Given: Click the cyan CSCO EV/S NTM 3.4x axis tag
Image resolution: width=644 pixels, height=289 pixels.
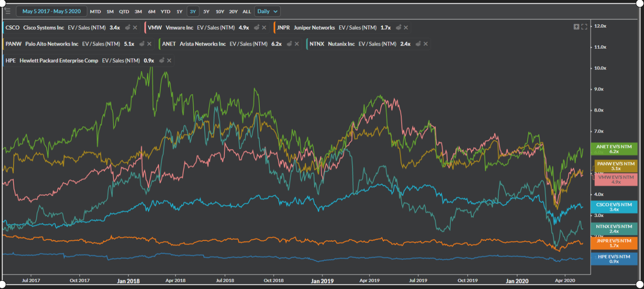Looking at the screenshot, I should (614, 207).
